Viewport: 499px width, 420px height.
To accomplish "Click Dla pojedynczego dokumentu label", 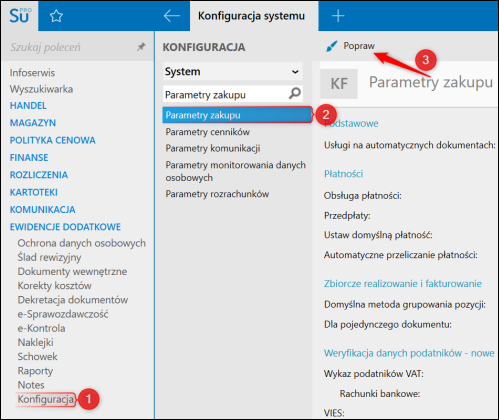I will click(388, 324).
